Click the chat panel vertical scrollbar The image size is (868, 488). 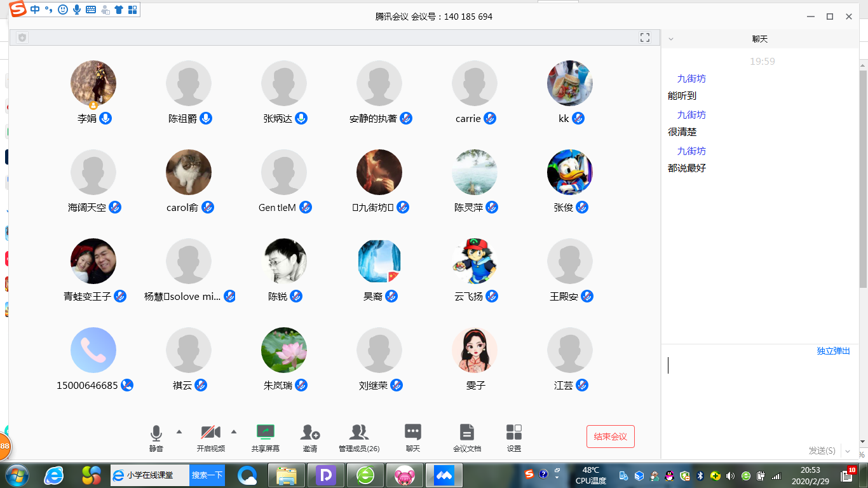863,178
